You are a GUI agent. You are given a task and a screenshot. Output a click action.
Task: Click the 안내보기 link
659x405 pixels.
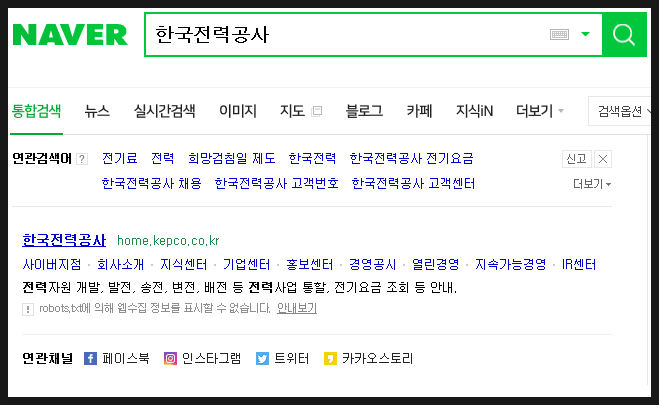297,308
